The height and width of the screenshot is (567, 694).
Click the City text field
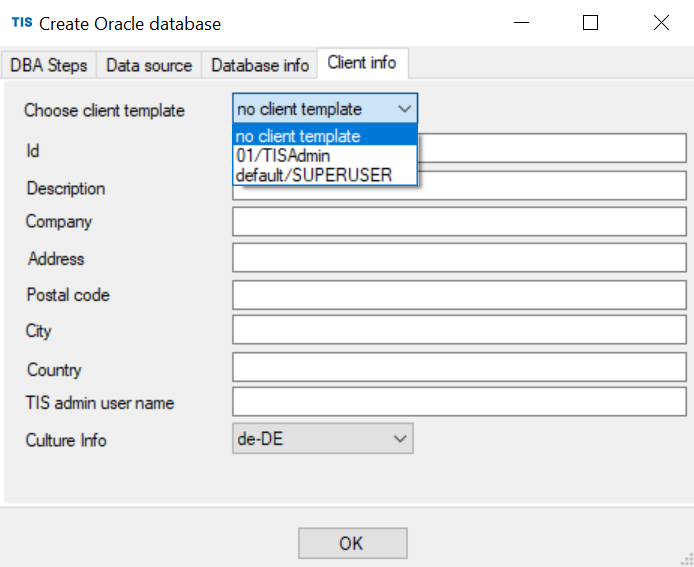tap(459, 330)
